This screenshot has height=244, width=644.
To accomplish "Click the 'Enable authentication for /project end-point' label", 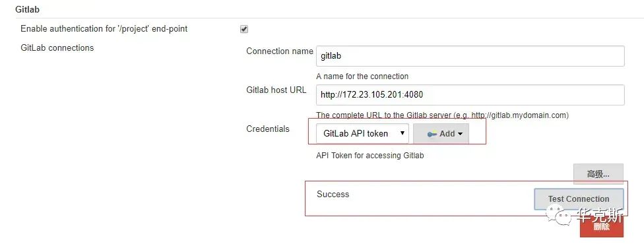I will (x=104, y=29).
